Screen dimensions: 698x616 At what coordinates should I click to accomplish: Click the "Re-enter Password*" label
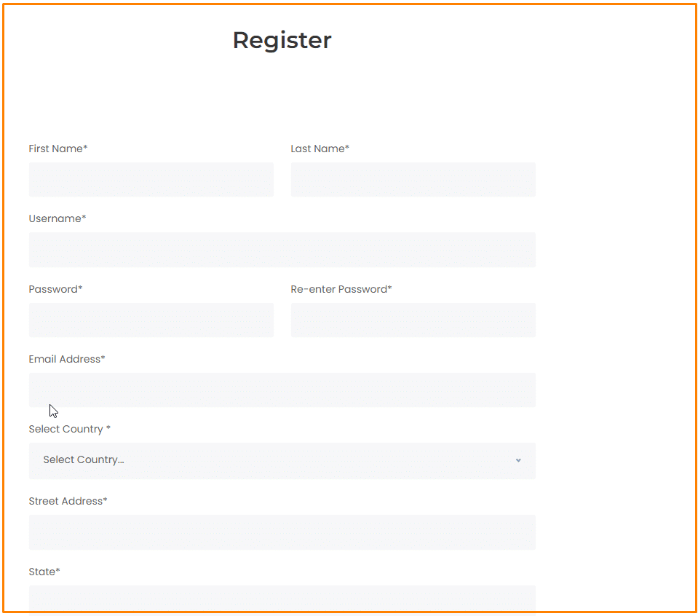tap(341, 289)
